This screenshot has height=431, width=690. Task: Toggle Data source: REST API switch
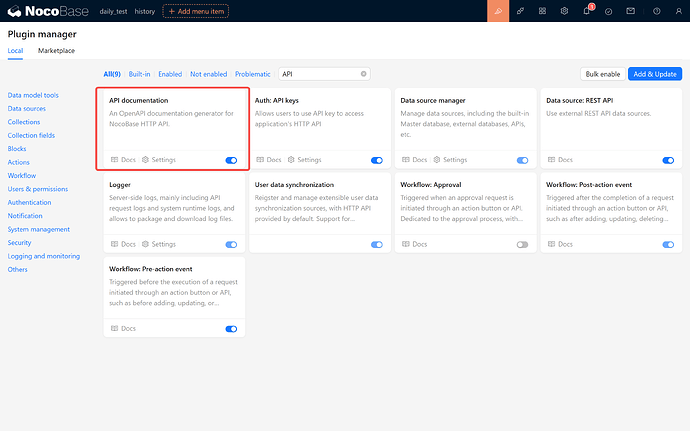[x=668, y=160]
